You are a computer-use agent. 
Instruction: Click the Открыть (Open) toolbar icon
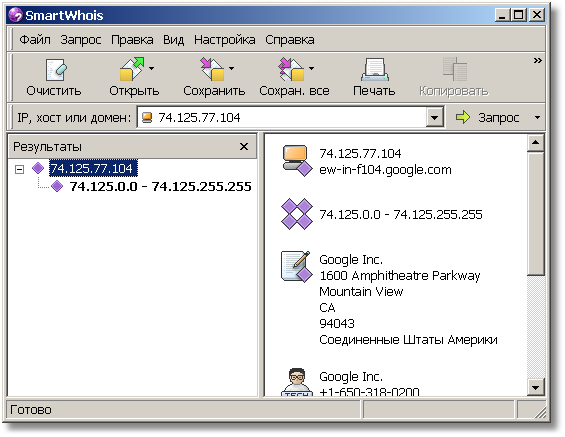pos(132,69)
